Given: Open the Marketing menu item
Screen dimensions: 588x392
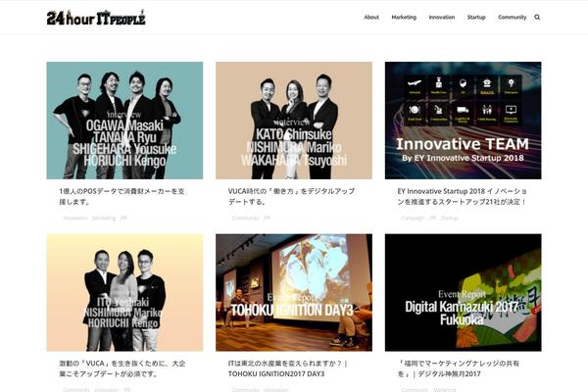Looking at the screenshot, I should click(x=404, y=18).
